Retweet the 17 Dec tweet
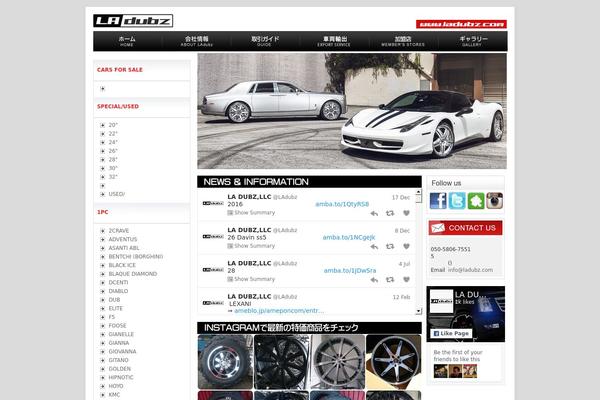The width and height of the screenshot is (600, 400). click(390, 213)
